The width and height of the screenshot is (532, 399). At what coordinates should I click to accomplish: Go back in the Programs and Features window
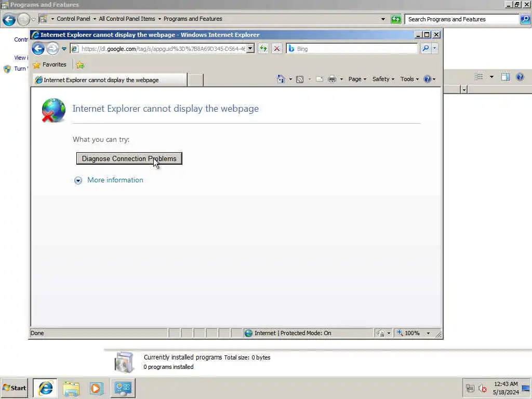[9, 20]
